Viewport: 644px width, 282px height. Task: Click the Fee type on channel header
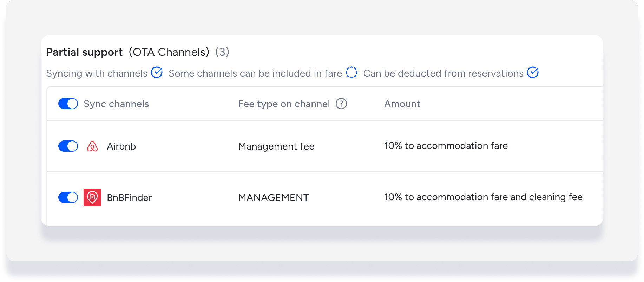(284, 104)
